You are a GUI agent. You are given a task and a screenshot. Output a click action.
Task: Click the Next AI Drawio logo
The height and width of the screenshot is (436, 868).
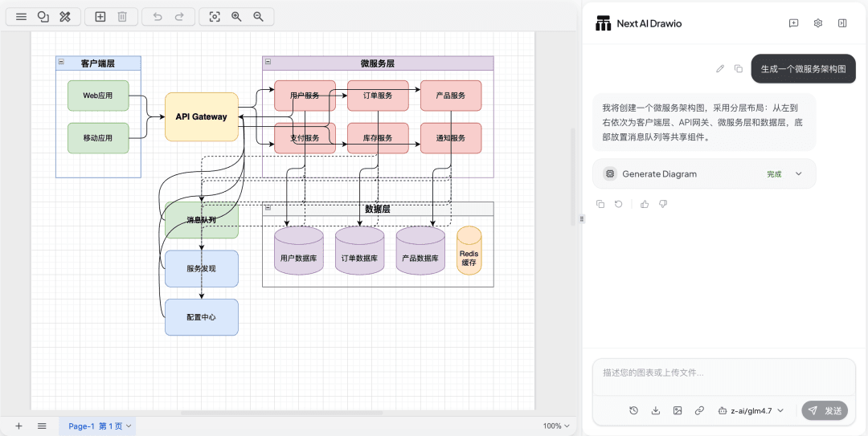(603, 24)
